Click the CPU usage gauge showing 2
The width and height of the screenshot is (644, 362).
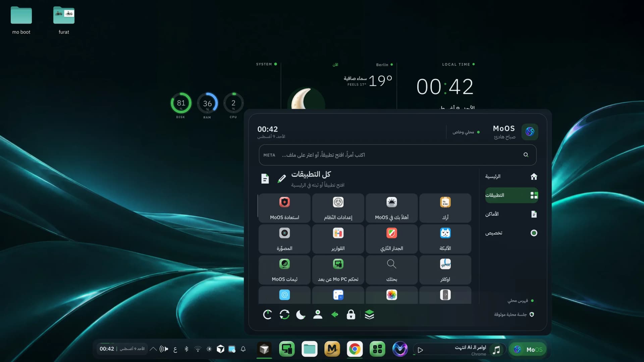coord(233,103)
